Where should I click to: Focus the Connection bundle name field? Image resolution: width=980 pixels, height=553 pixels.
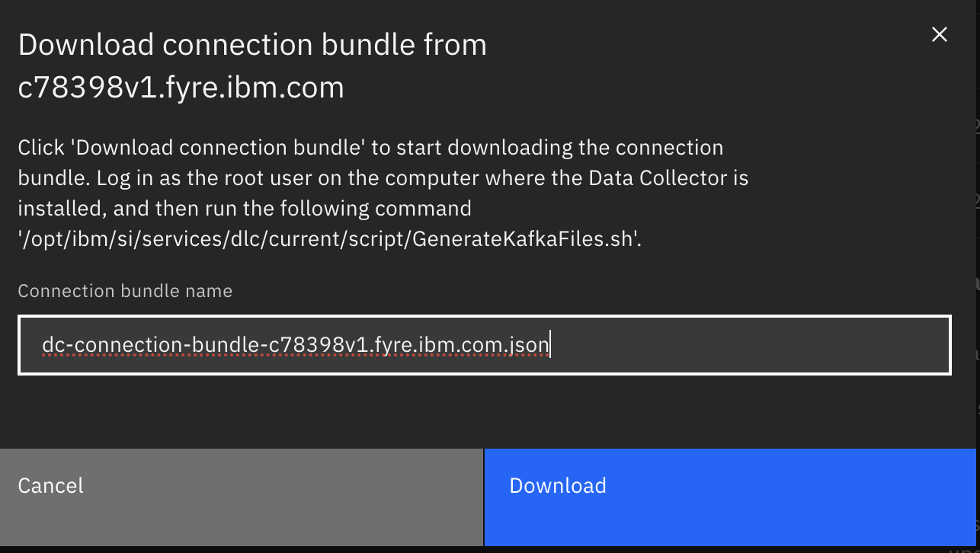(485, 345)
